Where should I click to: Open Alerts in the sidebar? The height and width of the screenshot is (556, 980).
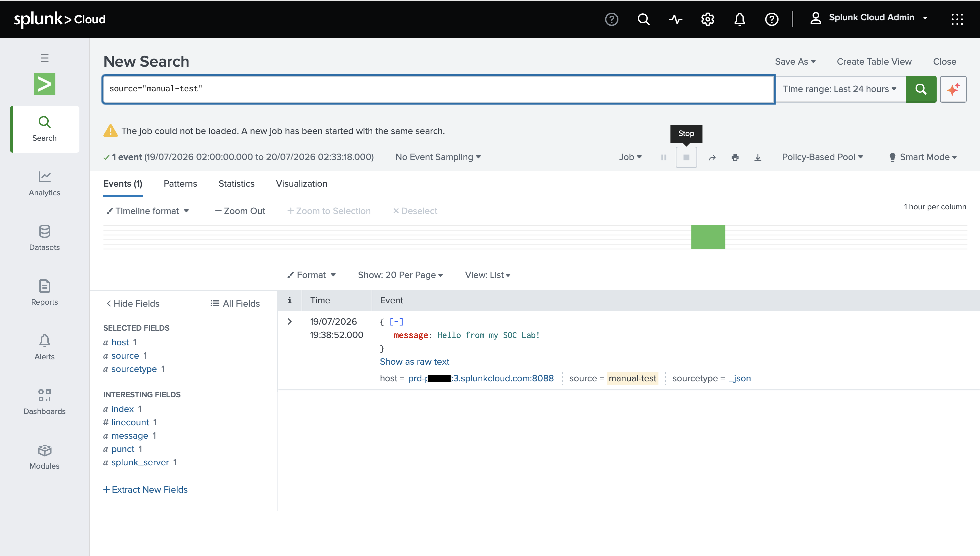pyautogui.click(x=45, y=347)
